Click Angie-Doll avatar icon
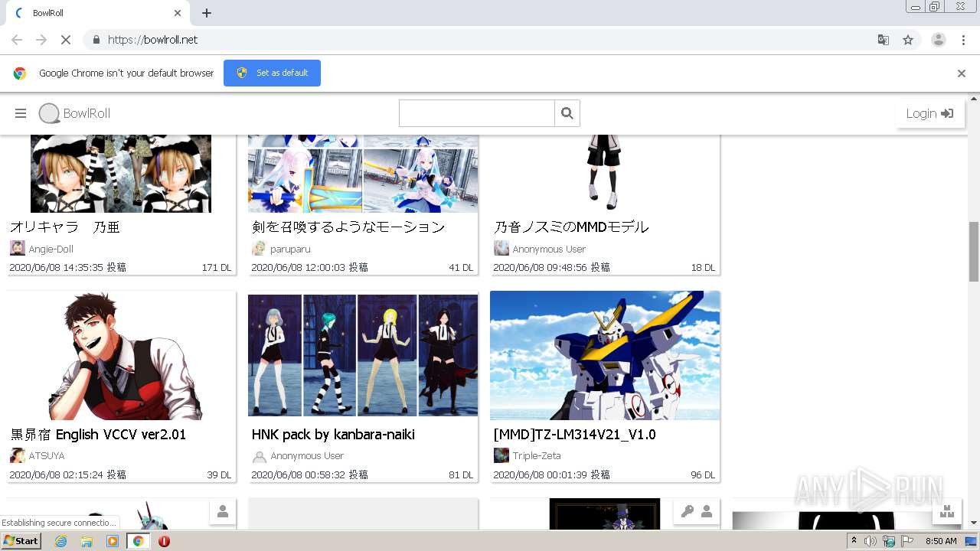 [x=18, y=248]
